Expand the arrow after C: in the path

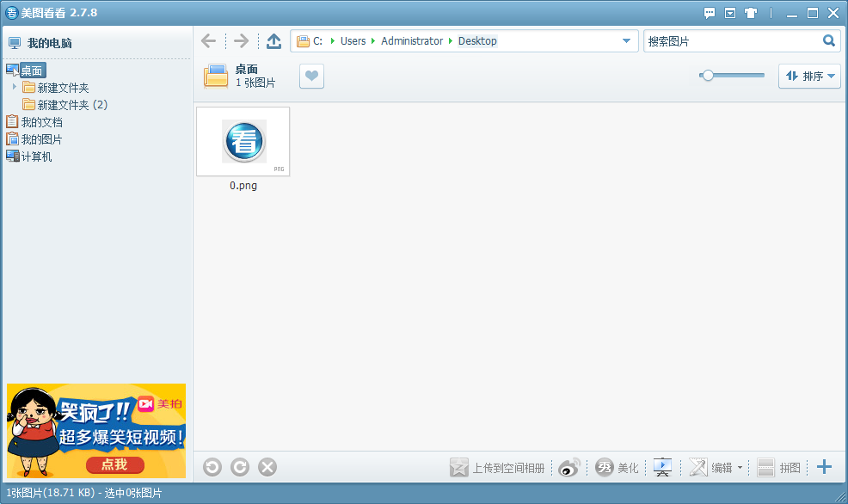click(x=332, y=41)
